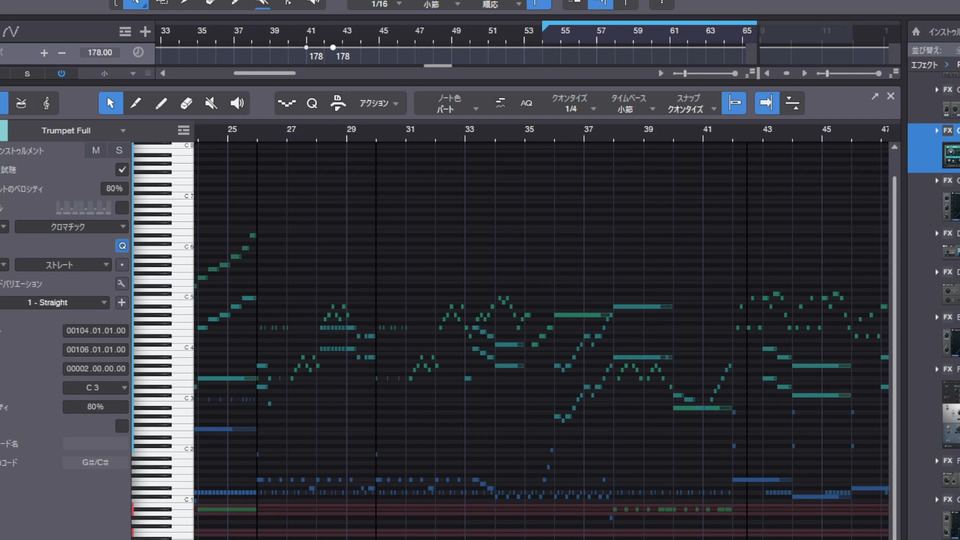Screen dimensions: 960x540
Task: Select the Arrow tool in editor toolbar
Action: point(110,103)
